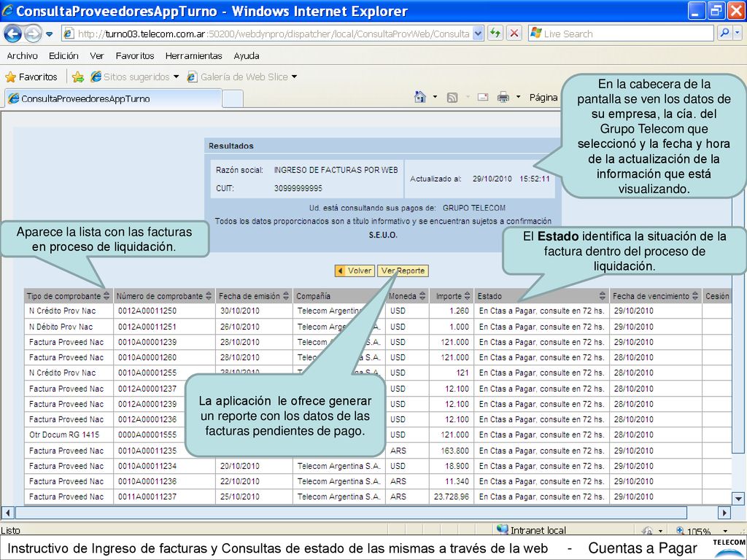Click the empty new tab button

point(233,99)
